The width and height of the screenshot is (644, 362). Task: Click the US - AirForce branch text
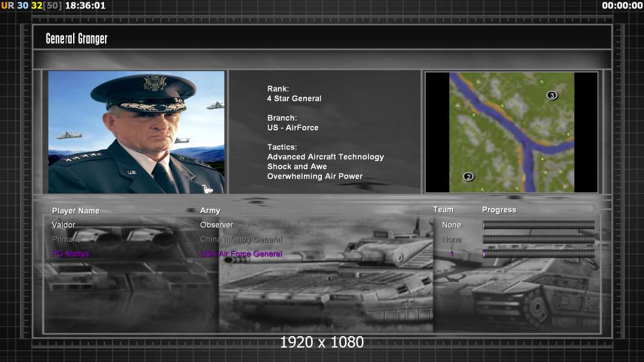click(x=293, y=127)
